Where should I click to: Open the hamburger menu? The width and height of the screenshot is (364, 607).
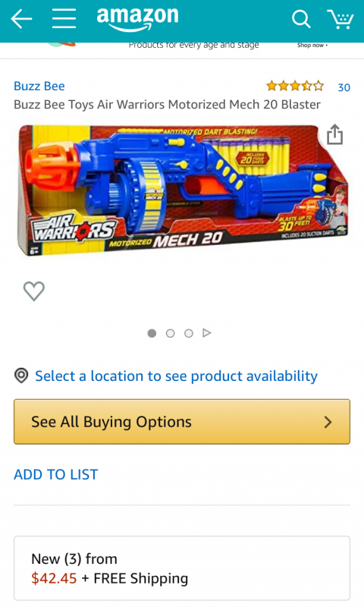click(x=64, y=19)
